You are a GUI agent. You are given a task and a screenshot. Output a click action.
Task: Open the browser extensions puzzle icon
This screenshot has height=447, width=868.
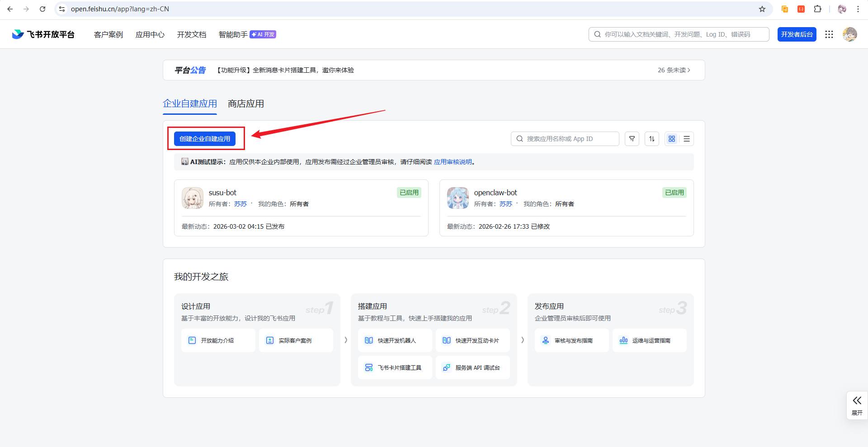(x=817, y=9)
